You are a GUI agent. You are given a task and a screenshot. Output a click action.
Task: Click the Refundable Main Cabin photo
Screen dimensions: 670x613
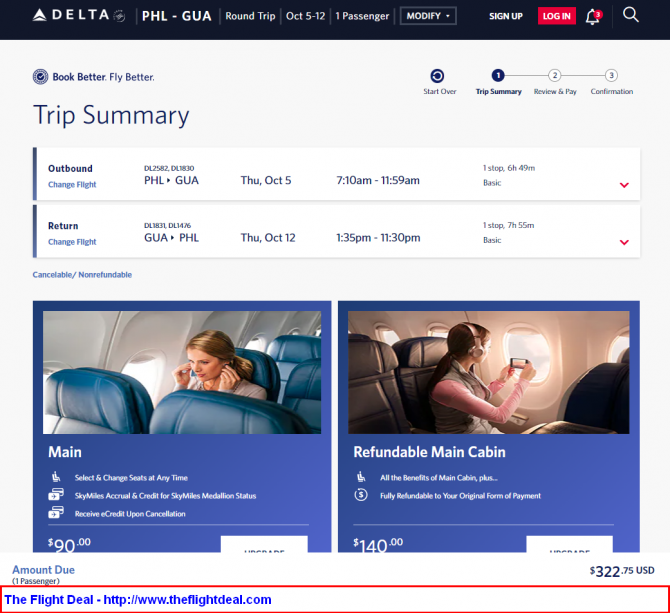[x=488, y=372]
